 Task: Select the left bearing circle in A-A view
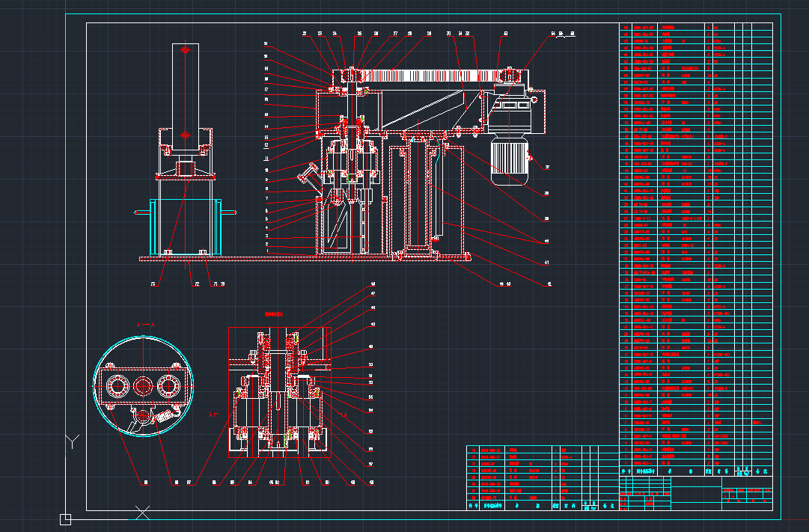pos(117,386)
